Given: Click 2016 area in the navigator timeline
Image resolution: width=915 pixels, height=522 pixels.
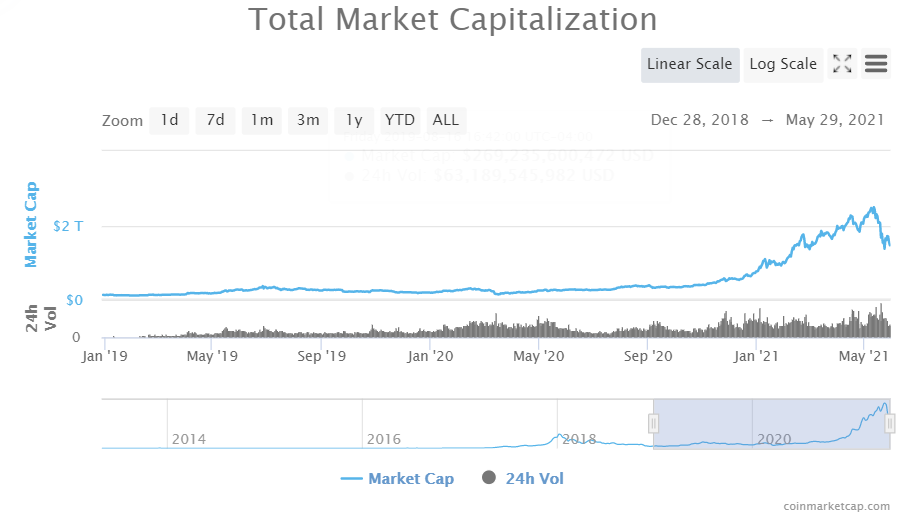Looking at the screenshot, I should (x=384, y=439).
